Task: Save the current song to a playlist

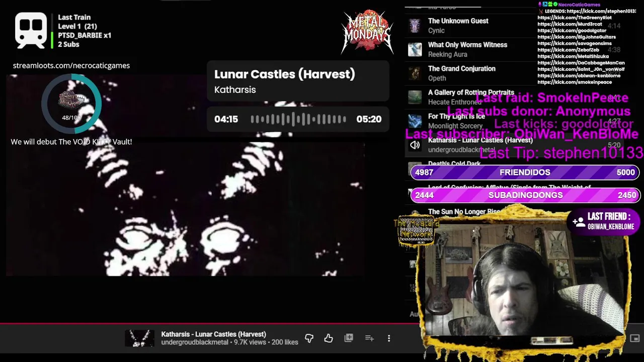Action: point(349,338)
